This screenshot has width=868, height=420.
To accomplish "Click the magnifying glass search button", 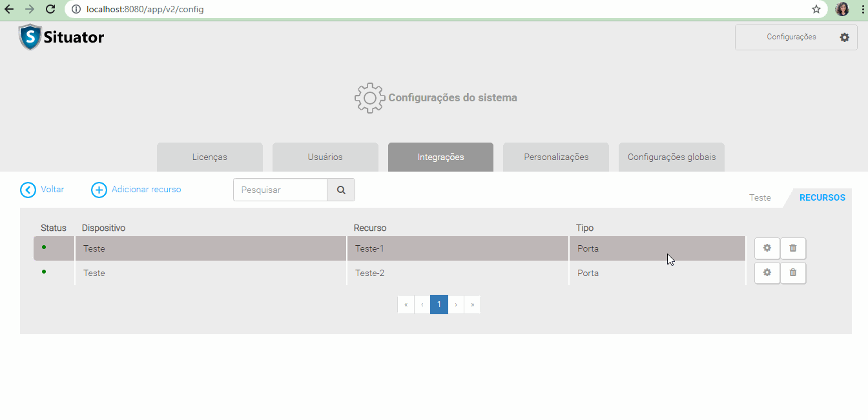I will pos(341,190).
